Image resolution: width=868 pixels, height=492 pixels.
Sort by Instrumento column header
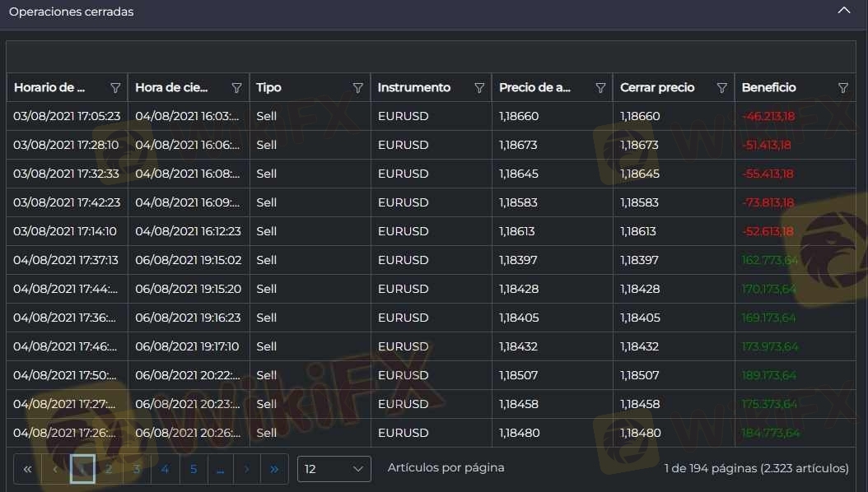(x=413, y=88)
